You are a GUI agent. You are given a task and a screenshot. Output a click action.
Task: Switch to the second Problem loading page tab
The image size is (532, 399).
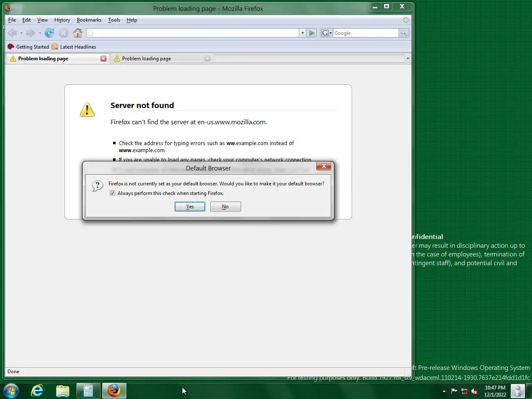[161, 59]
